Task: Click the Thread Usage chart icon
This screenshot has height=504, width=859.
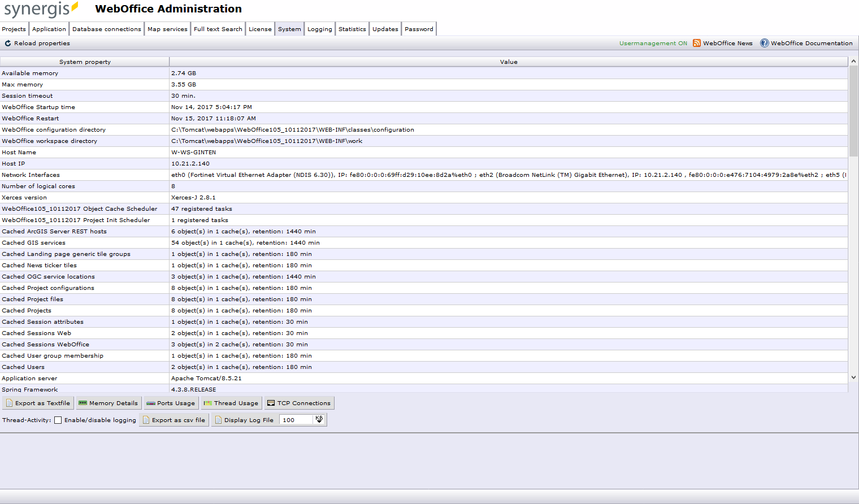Action: click(208, 403)
